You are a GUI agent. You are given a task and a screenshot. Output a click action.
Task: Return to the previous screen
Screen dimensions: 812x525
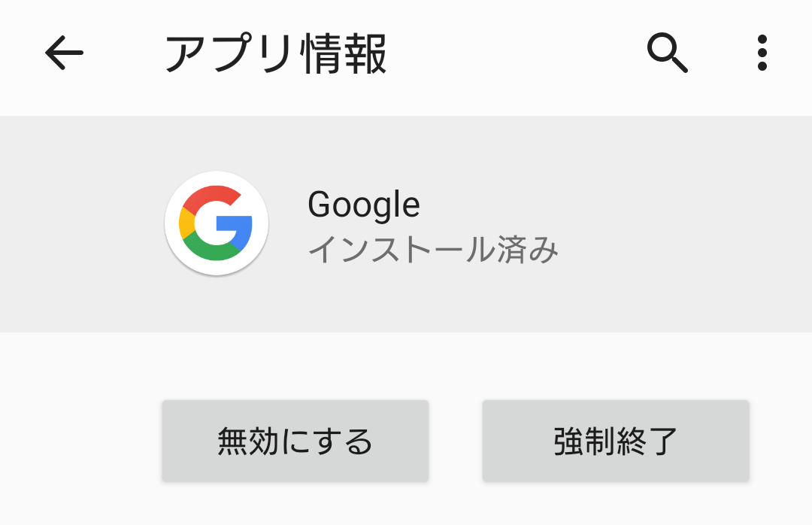(64, 53)
